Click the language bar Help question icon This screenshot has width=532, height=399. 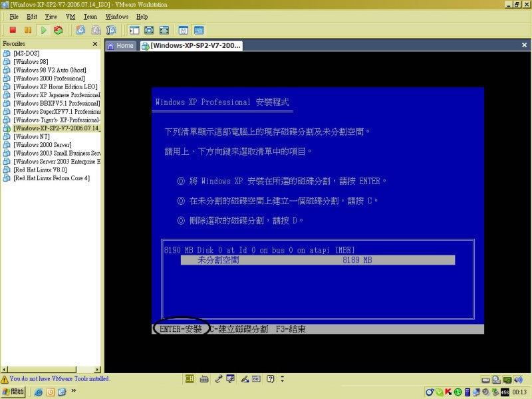tap(270, 378)
